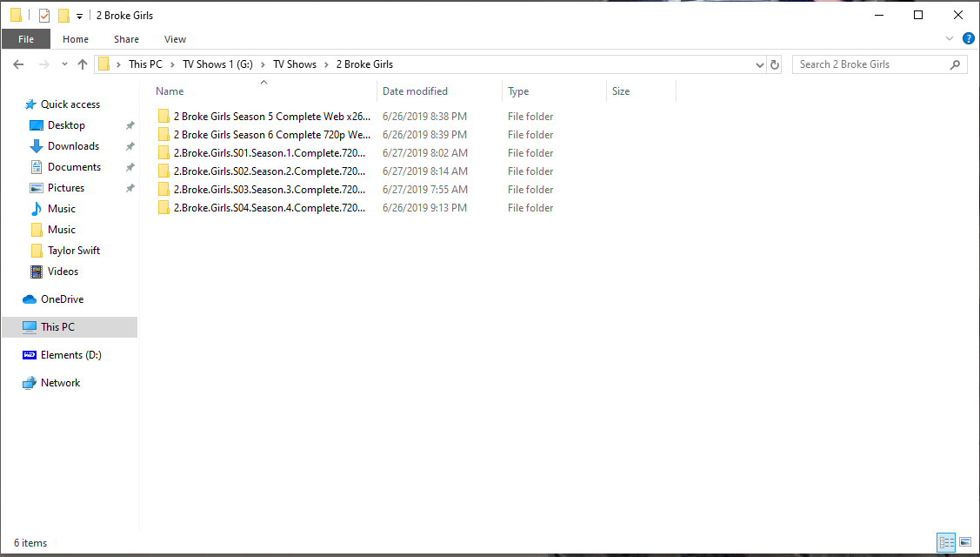Screen dimensions: 980x557
Task: Go back with the Back arrow
Action: tap(18, 64)
